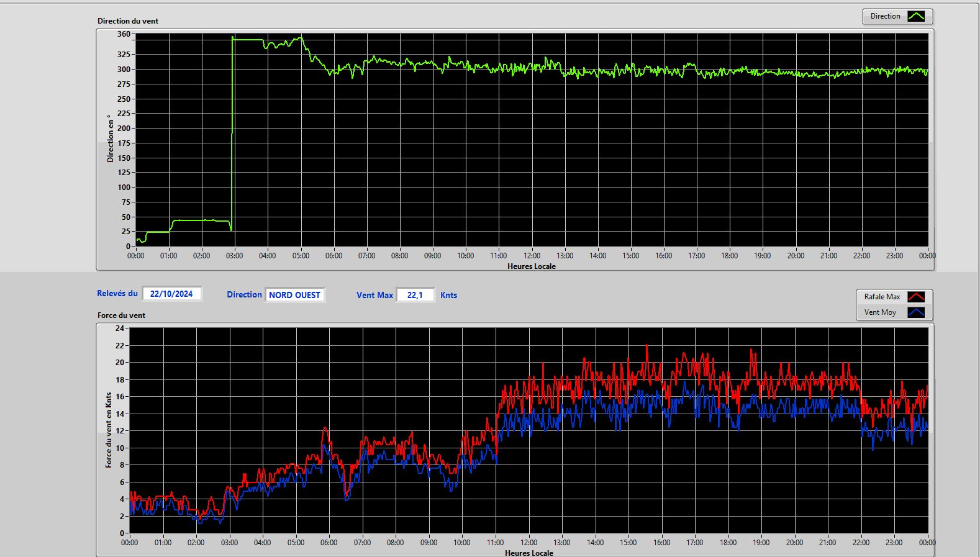The height and width of the screenshot is (557, 980).
Task: Click the 22:00 tick on the force chart
Action: click(x=861, y=542)
